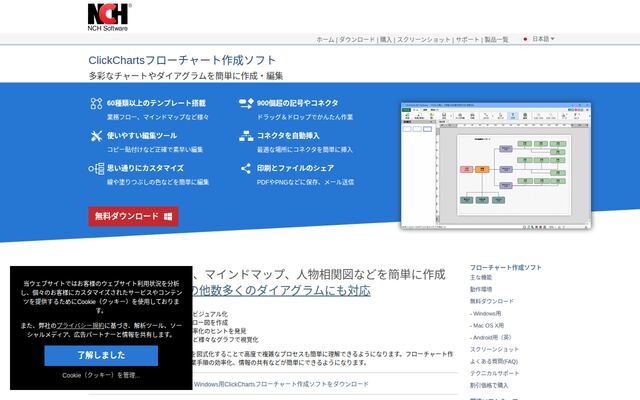Open the 製品一覧 nav link
Screen dimensions: 640x400
[x=496, y=40]
